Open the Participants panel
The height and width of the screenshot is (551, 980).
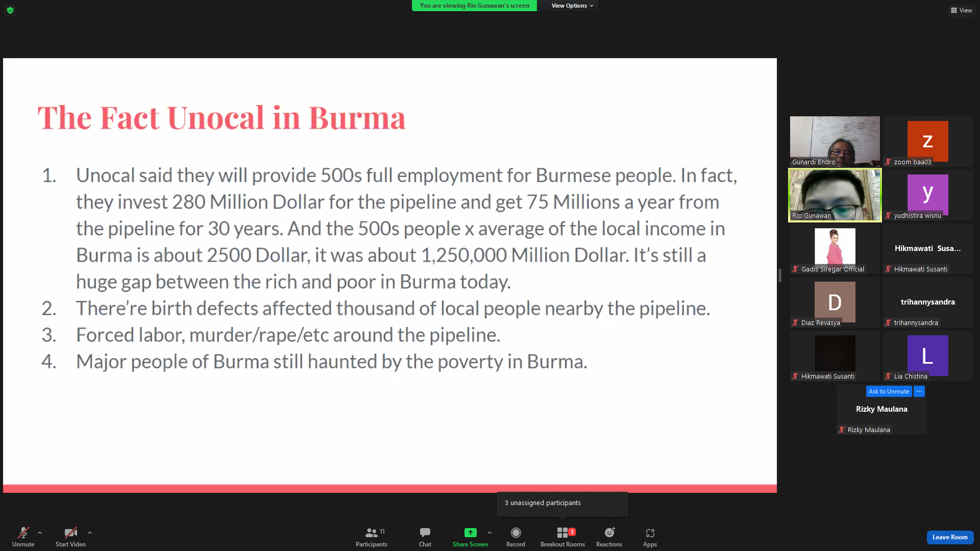372,537
